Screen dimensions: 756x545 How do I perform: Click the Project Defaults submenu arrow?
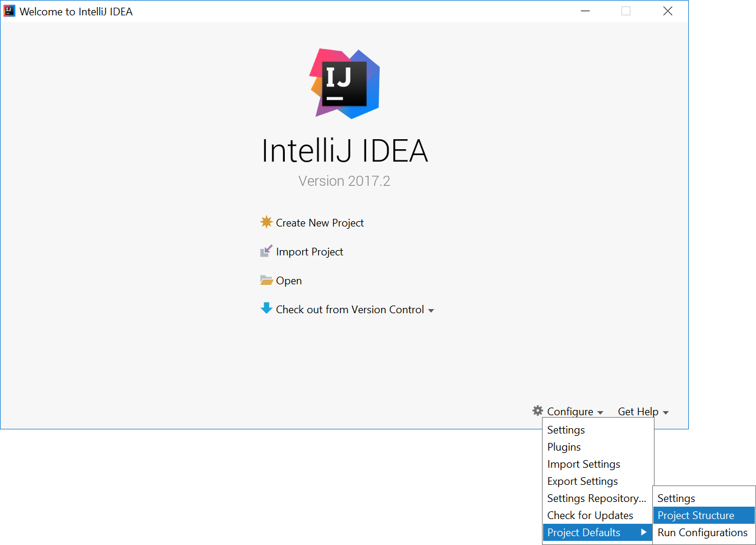[x=644, y=533]
